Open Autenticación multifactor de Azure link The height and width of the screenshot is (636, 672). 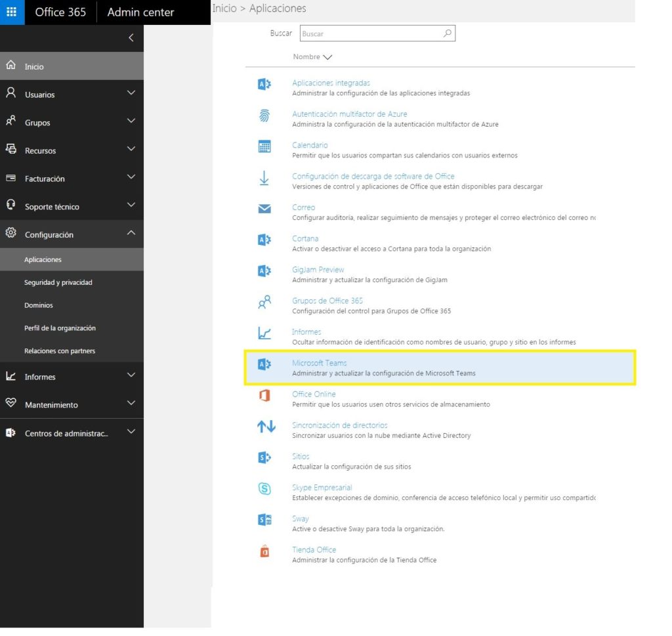pyautogui.click(x=349, y=114)
